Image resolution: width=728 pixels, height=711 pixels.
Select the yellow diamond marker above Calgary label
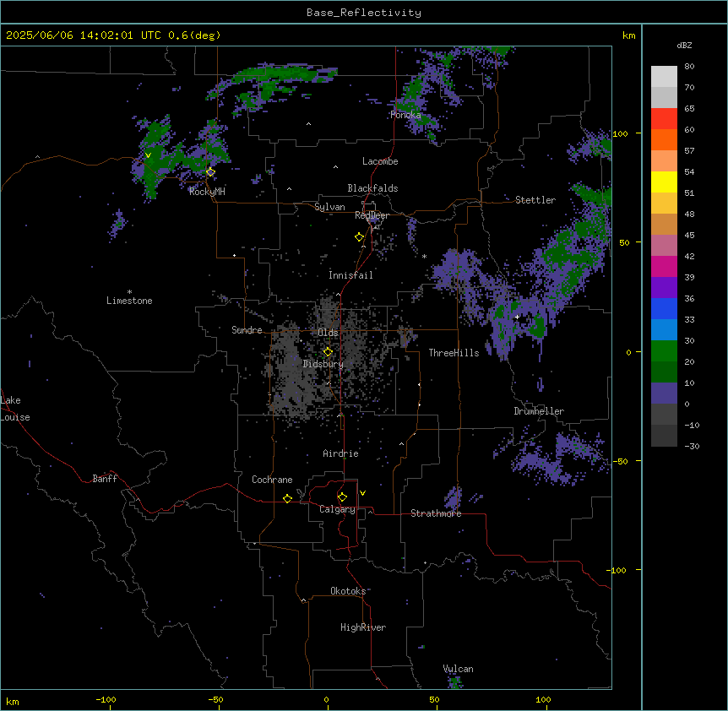[x=342, y=497]
